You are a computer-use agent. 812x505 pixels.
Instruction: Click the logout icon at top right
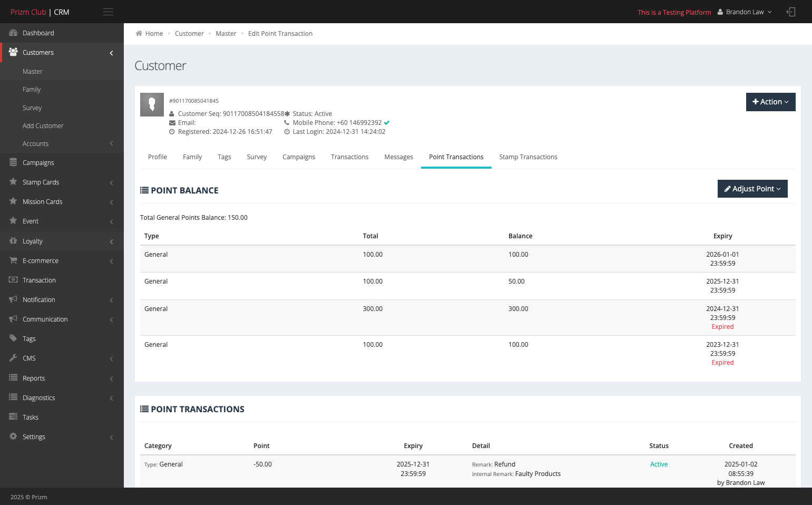pos(790,12)
